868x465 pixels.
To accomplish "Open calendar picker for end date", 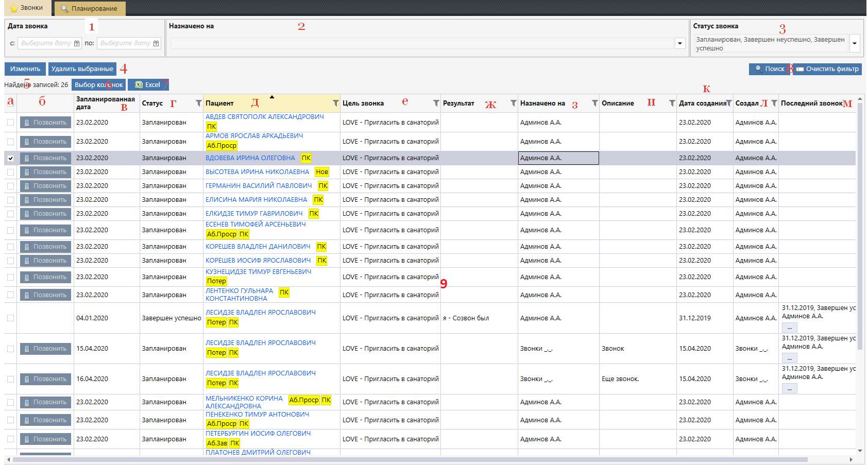I will click(x=156, y=44).
